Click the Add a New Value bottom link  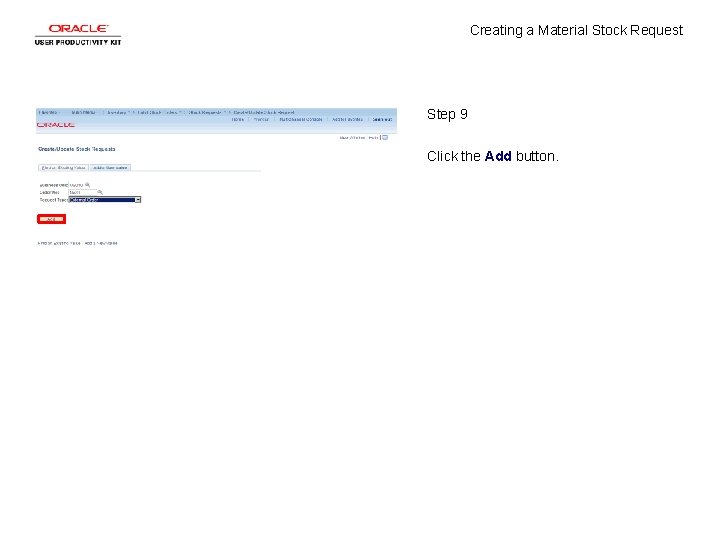pos(101,243)
